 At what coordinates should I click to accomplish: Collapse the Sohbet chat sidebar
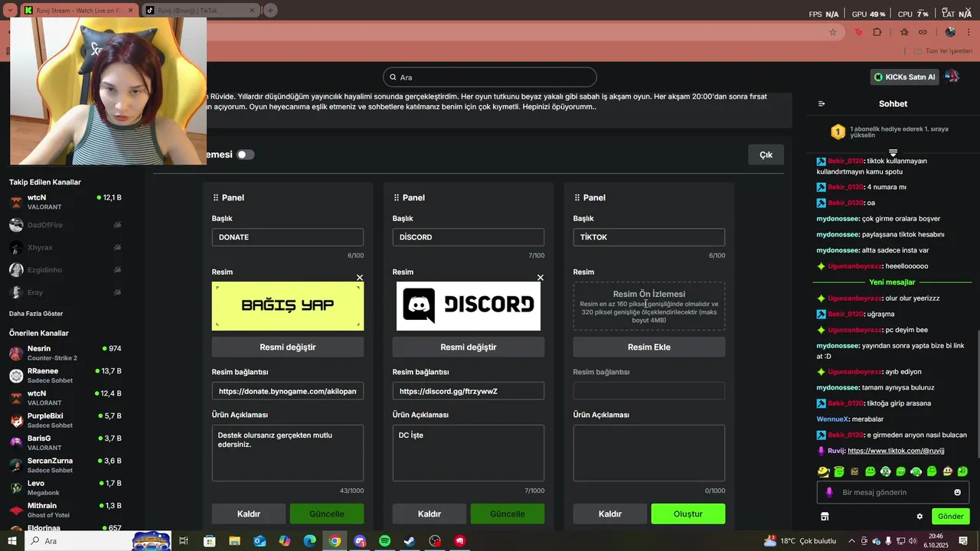pos(822,103)
